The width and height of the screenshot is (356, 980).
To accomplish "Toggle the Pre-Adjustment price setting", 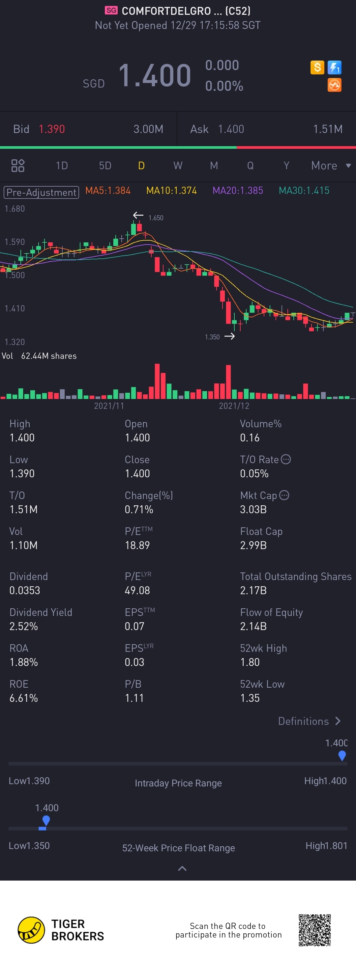I will pos(41,192).
